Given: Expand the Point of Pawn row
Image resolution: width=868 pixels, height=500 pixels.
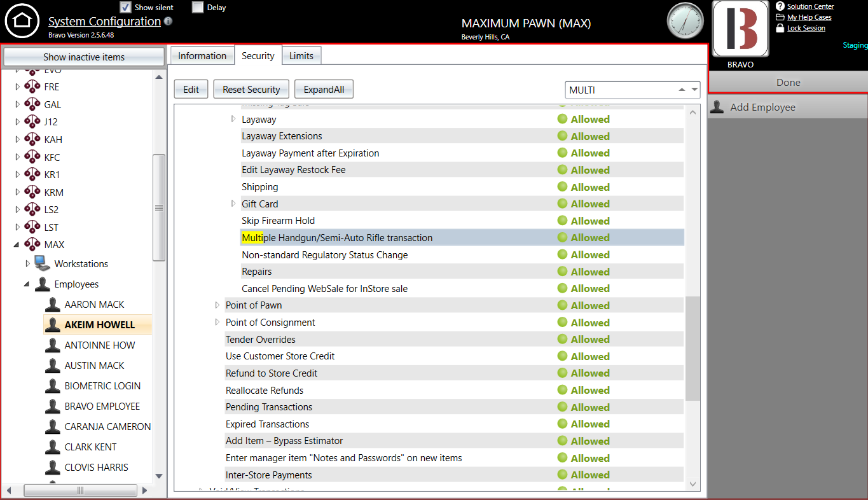Looking at the screenshot, I should 217,305.
